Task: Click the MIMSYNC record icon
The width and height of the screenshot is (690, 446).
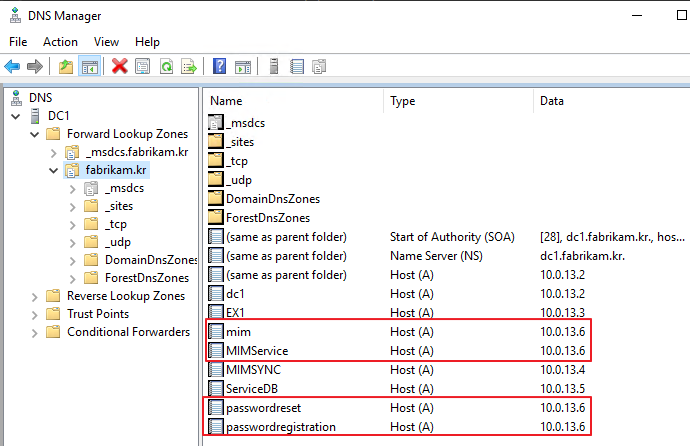Action: pos(216,369)
